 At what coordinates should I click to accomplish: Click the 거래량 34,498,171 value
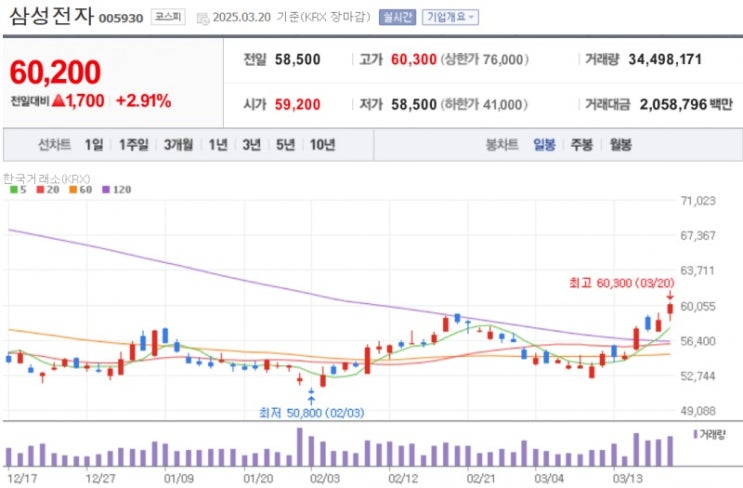(x=665, y=60)
